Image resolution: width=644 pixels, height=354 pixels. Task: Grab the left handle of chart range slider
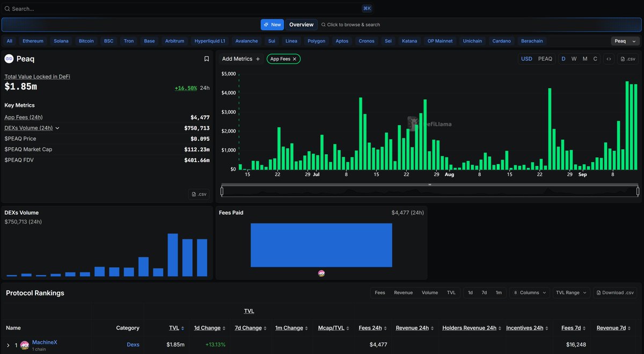click(x=222, y=191)
